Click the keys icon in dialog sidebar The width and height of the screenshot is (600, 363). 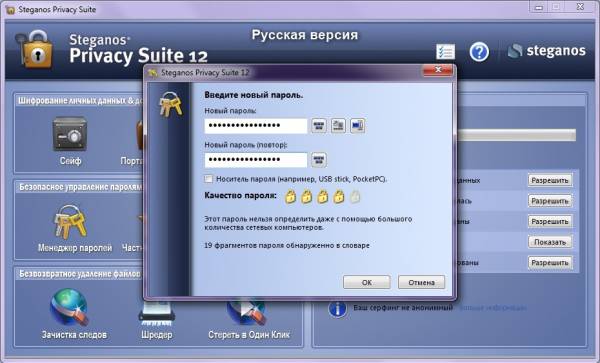pos(171,103)
